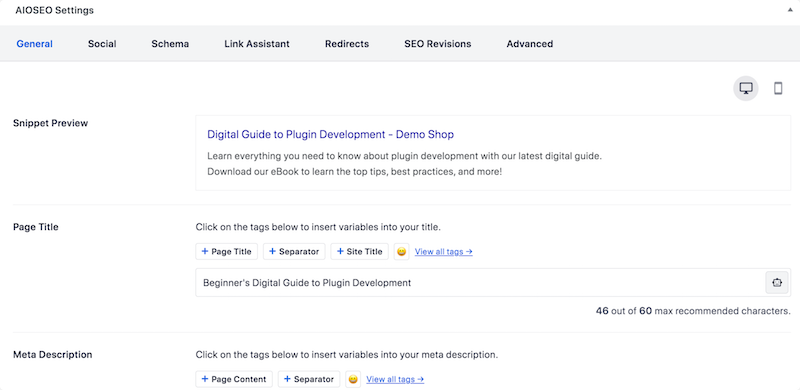
Task: Go to the Redirects tab
Action: click(347, 44)
